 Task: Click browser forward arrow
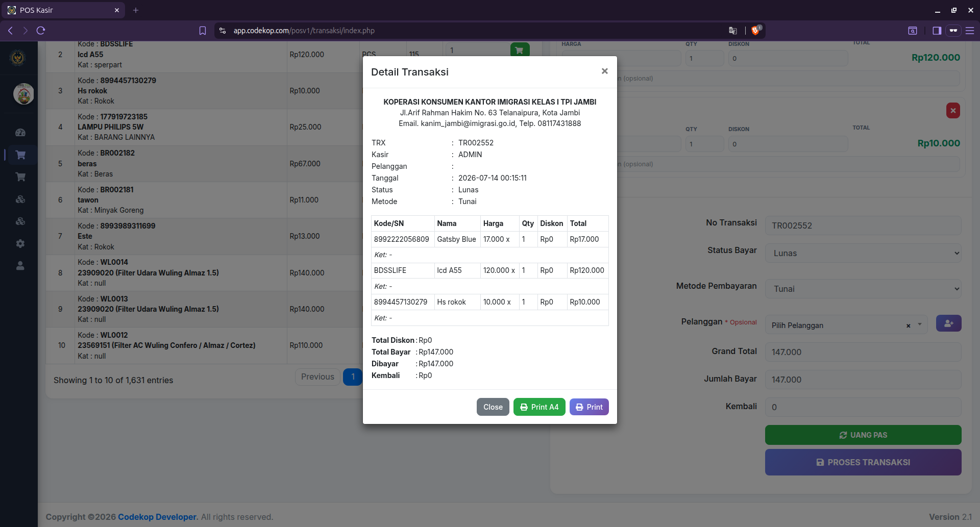coord(26,31)
